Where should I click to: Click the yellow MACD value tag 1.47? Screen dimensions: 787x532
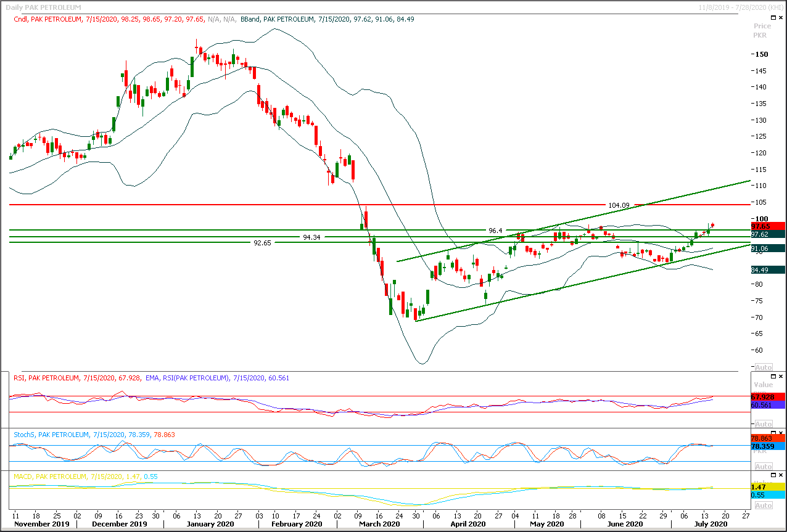(x=767, y=487)
